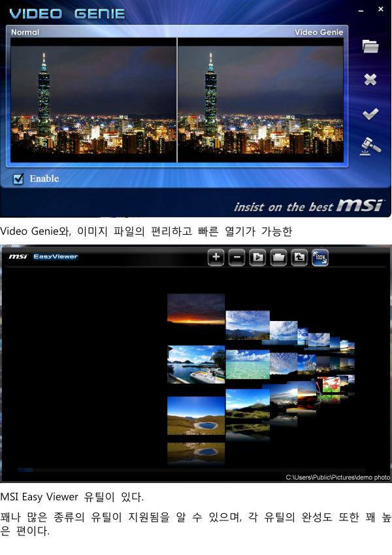The width and height of the screenshot is (392, 555).
Task: Click the 'Normal' label
Action: coord(25,32)
